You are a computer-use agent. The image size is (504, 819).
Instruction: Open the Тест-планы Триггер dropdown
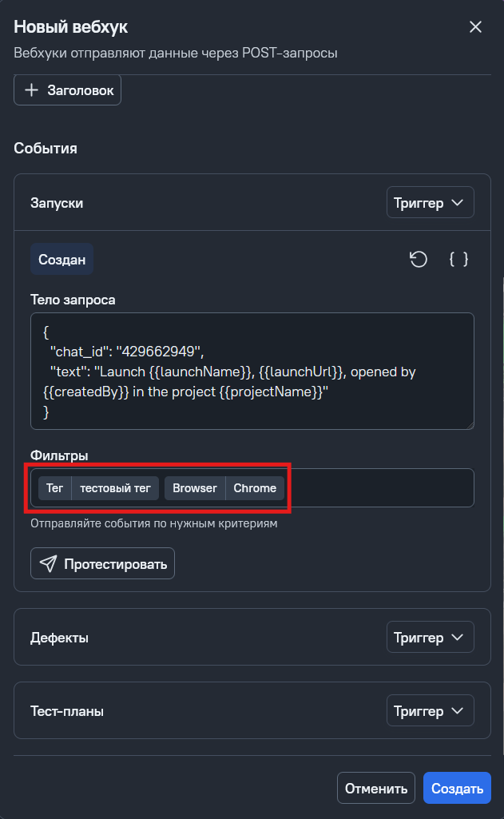pyautogui.click(x=430, y=710)
